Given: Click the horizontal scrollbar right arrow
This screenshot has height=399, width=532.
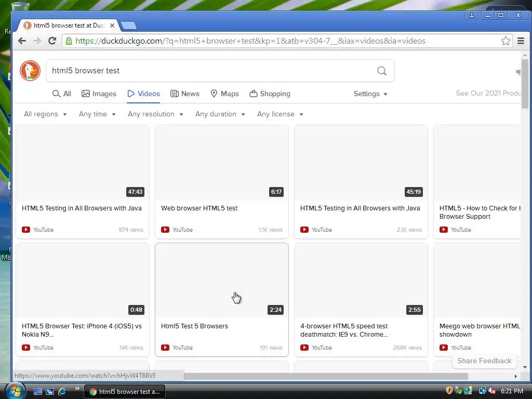Looking at the screenshot, I should 516,376.
